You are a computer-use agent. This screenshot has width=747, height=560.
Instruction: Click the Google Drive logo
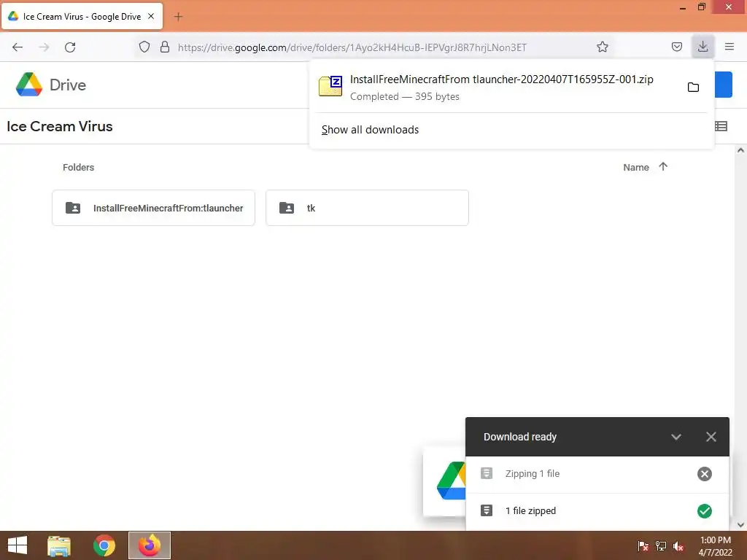[x=29, y=85]
